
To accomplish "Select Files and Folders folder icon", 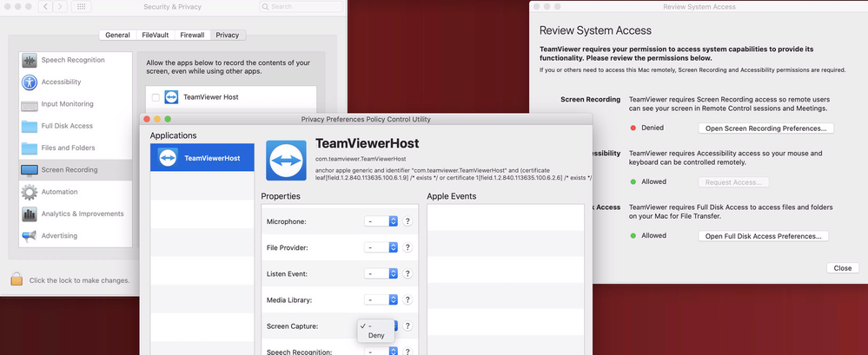I will (x=30, y=148).
